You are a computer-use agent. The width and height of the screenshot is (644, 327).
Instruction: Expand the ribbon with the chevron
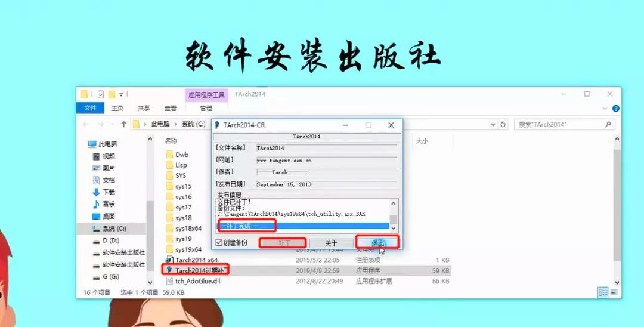[x=605, y=109]
